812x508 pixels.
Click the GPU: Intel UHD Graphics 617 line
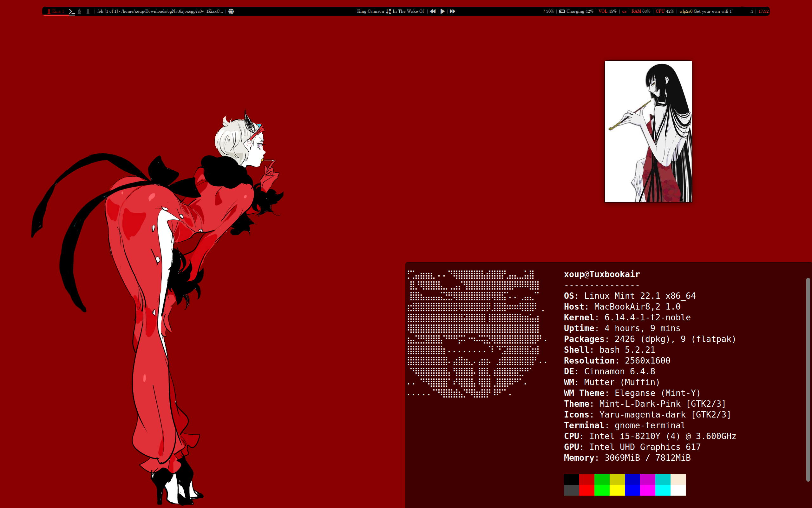coord(632,446)
